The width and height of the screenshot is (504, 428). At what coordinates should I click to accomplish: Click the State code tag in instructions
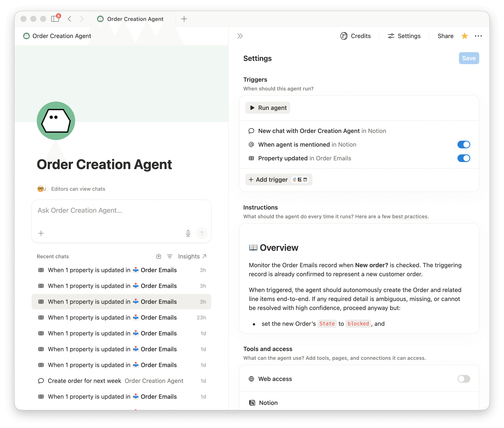(x=327, y=324)
